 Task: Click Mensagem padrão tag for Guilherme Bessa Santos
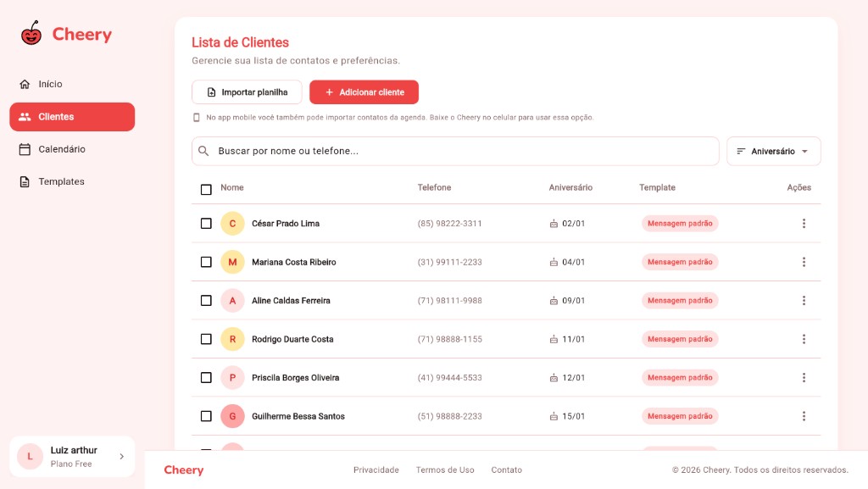coord(680,416)
